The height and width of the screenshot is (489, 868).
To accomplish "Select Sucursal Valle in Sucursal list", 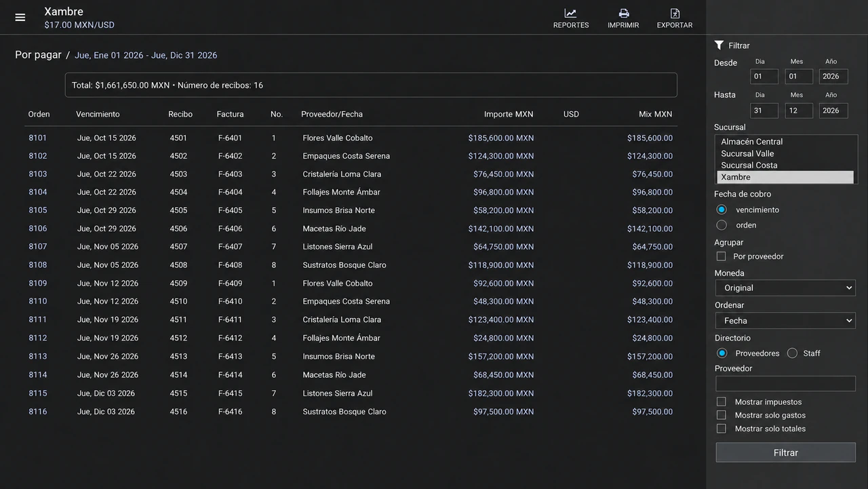I will [x=785, y=153].
